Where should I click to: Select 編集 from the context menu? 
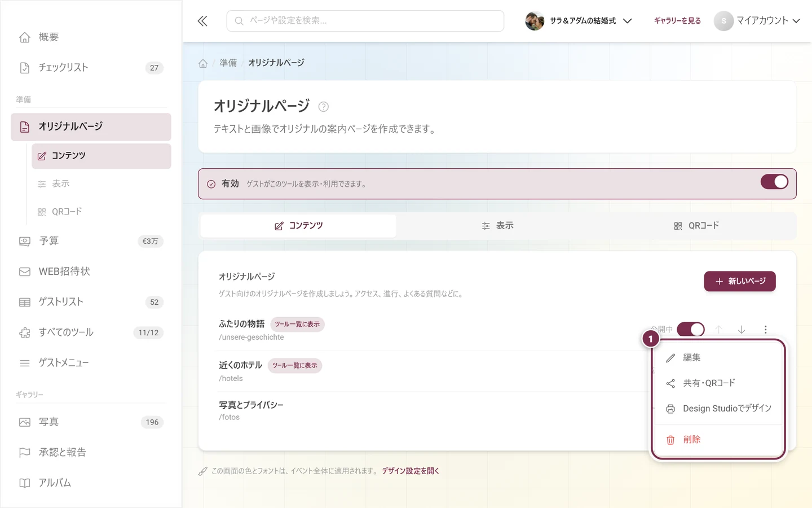pos(718,358)
